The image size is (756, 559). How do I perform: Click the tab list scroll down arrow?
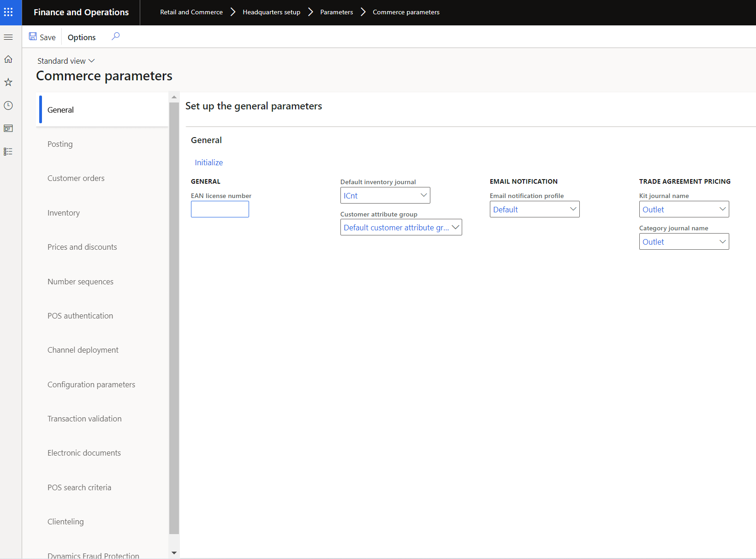click(174, 553)
